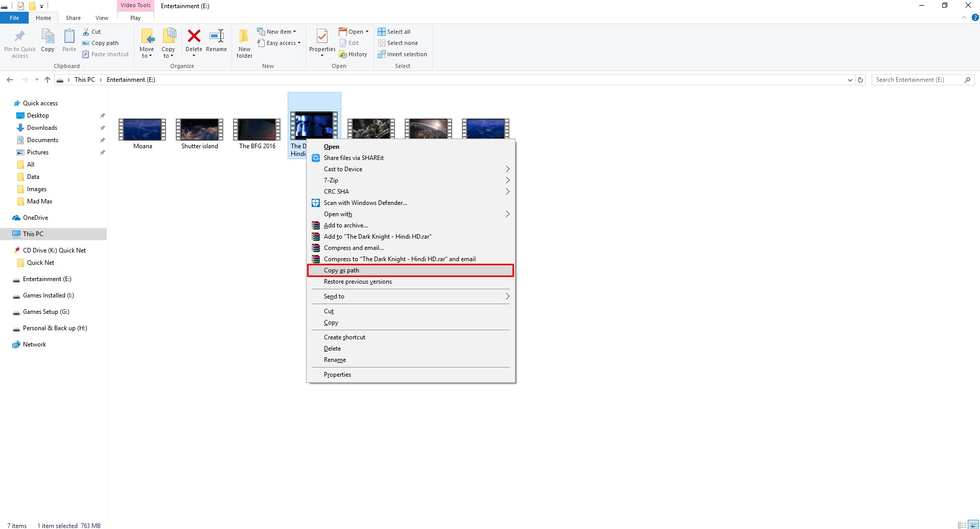Switch to details view icon
Viewport: 980px width, 529px height.
click(x=962, y=525)
